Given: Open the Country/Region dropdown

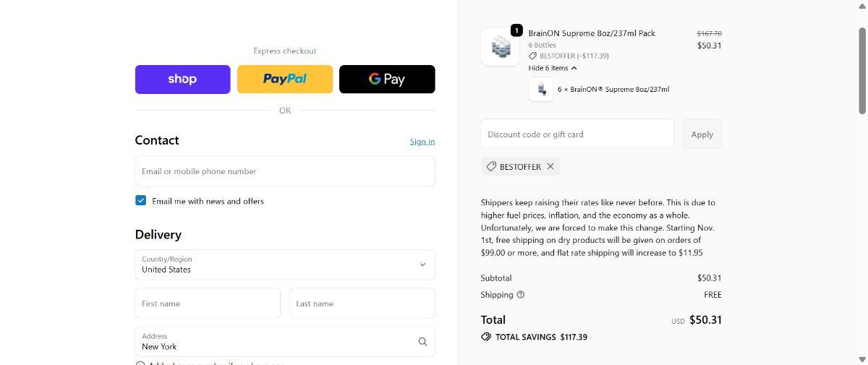Looking at the screenshot, I should [285, 265].
